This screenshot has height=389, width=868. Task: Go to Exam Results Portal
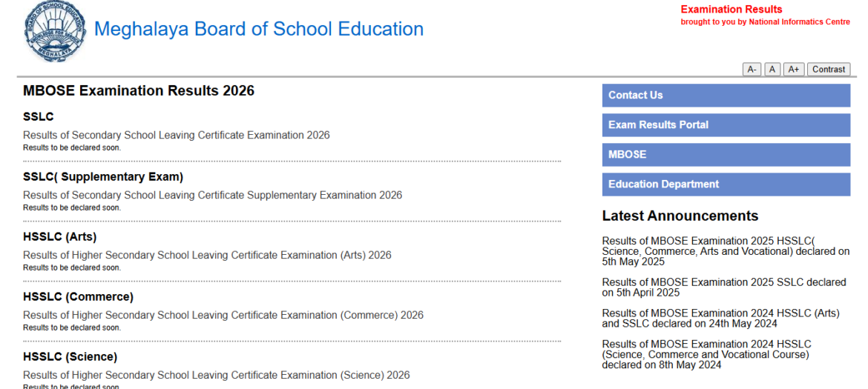[x=726, y=125]
